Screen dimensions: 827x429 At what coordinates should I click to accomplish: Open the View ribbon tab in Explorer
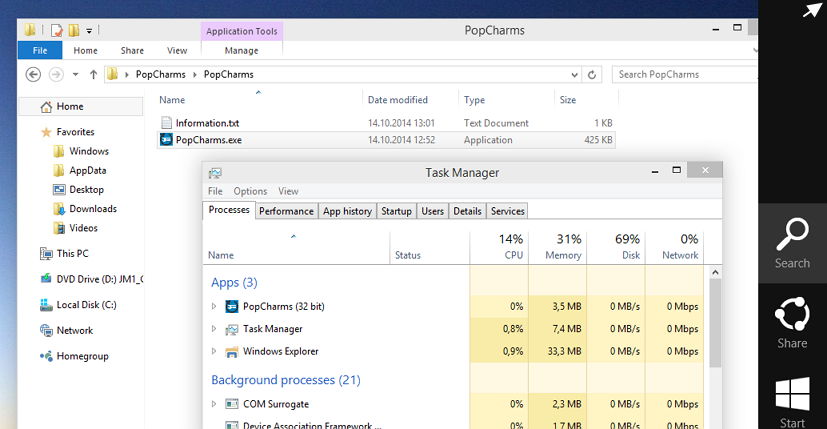pos(177,51)
